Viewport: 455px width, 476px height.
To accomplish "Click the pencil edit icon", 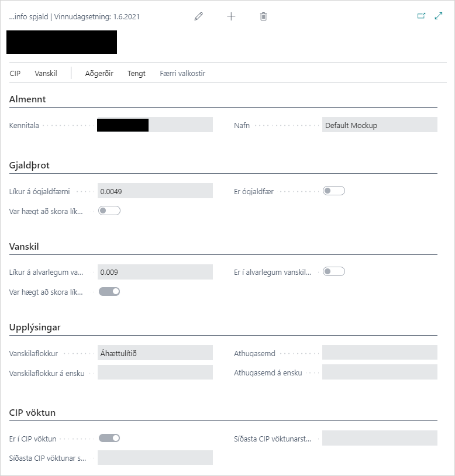I will 198,16.
